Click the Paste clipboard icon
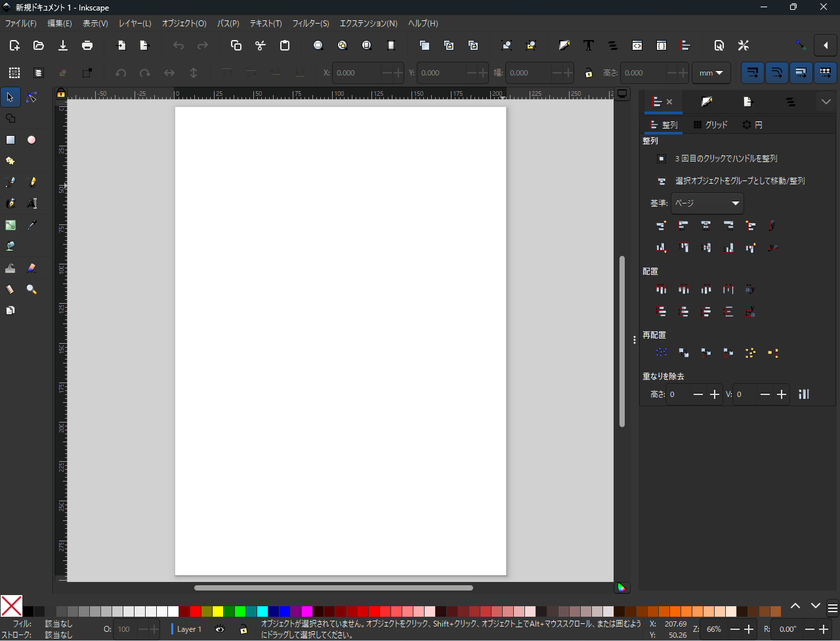840x641 pixels. [x=285, y=45]
